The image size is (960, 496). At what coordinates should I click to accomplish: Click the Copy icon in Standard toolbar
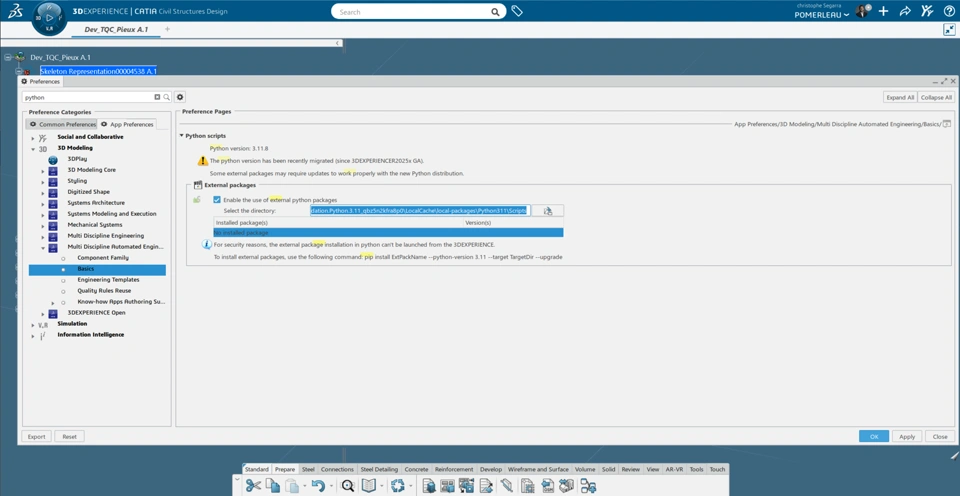(x=272, y=486)
